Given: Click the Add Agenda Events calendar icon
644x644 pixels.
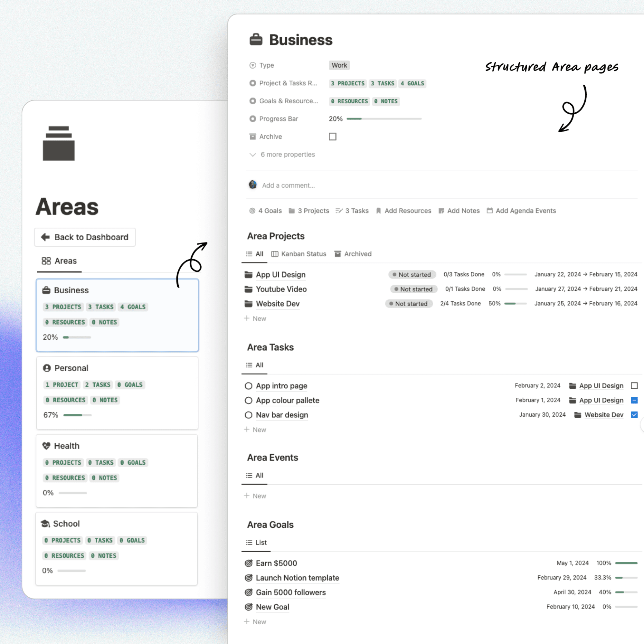Looking at the screenshot, I should click(x=489, y=211).
